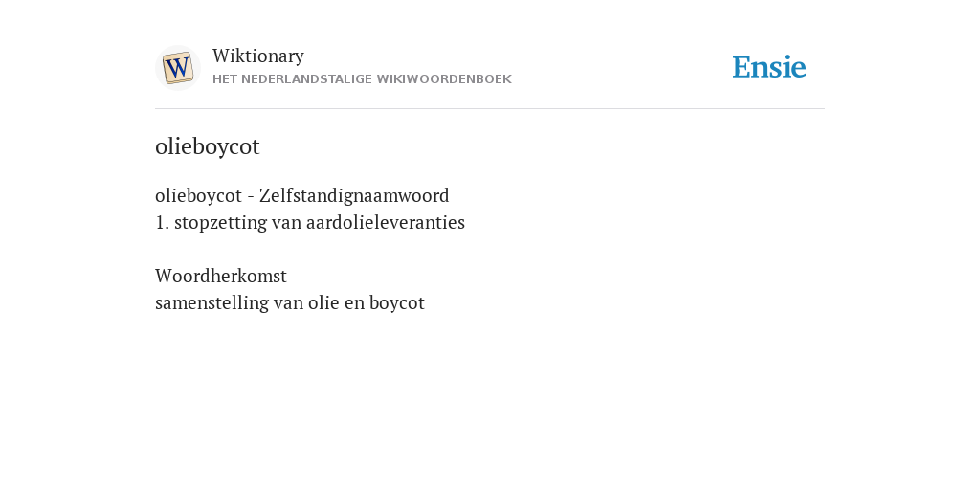Click the Wiktionary W tile logo icon

tap(177, 68)
